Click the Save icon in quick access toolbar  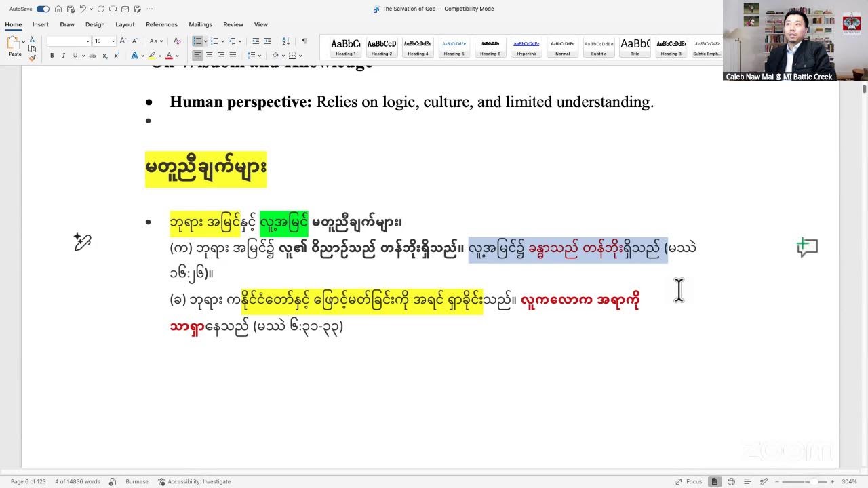[x=70, y=9]
